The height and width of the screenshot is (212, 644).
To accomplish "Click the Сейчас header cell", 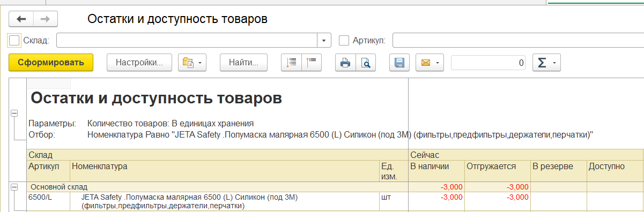I will tap(526, 155).
